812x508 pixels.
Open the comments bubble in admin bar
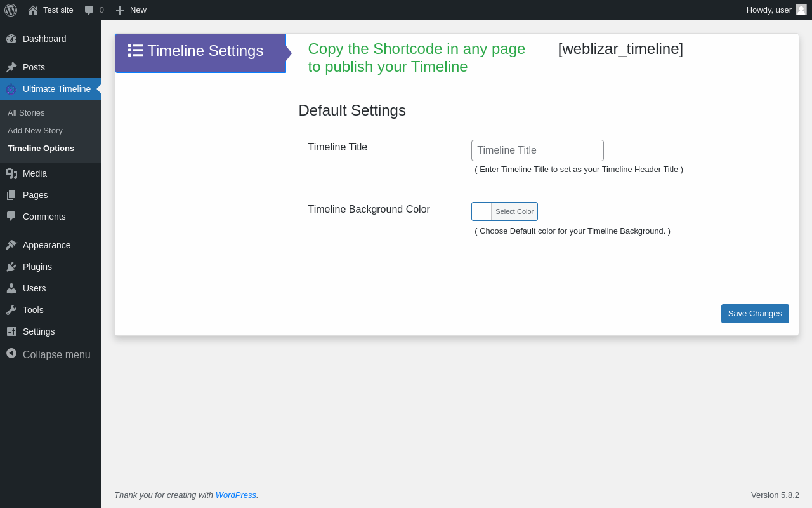tap(89, 10)
